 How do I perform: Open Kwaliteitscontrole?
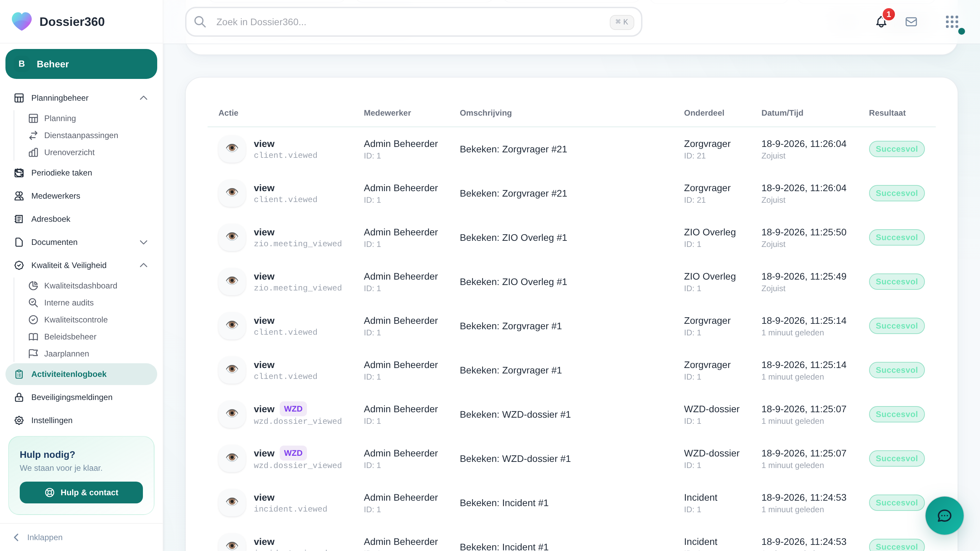pyautogui.click(x=76, y=320)
